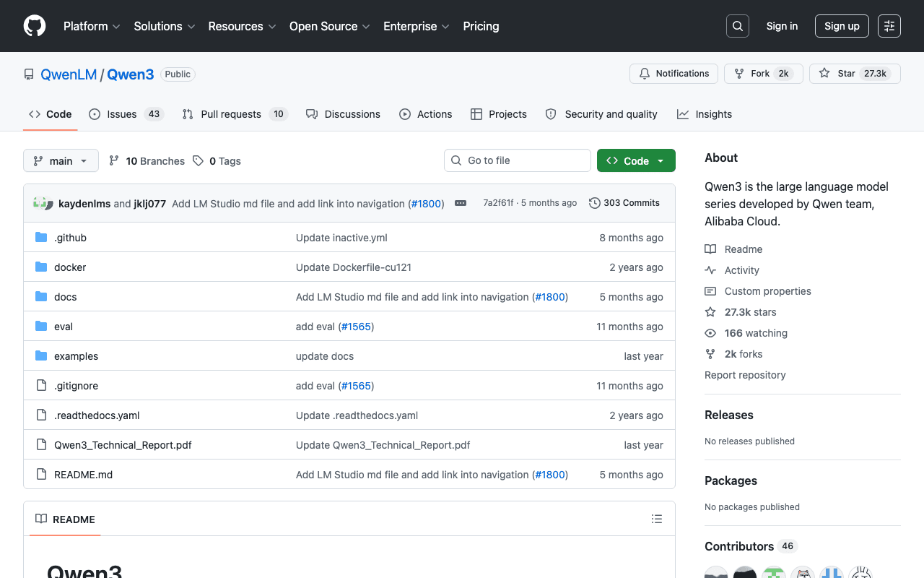Switch to the Issues tab
The height and width of the screenshot is (578, 924).
coord(127,114)
